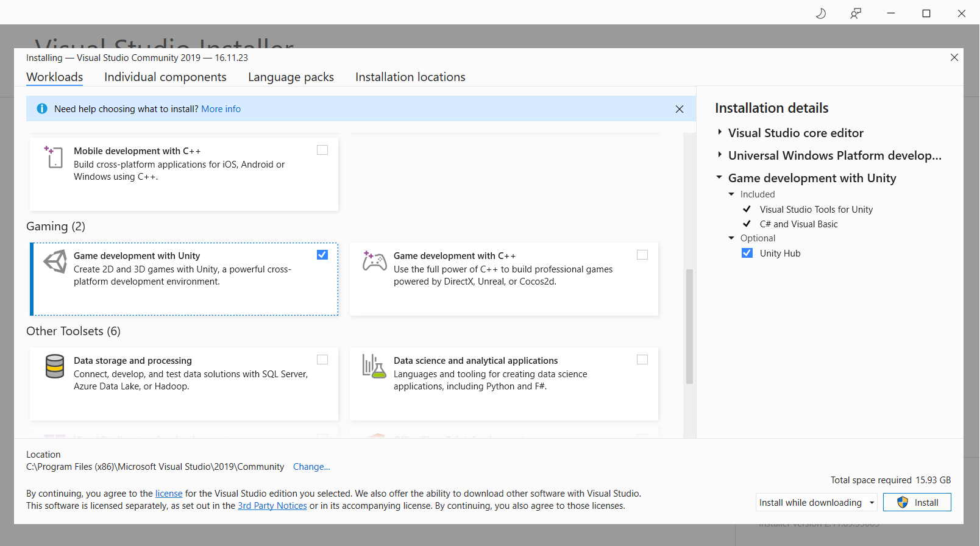The image size is (980, 546).
Task: Expand Visual Studio core editor details
Action: (720, 132)
